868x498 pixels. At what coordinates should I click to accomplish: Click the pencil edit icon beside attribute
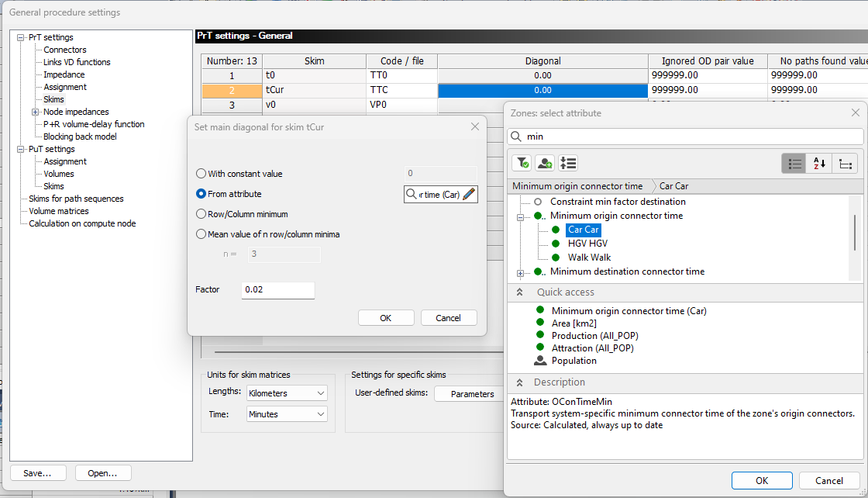(469, 194)
